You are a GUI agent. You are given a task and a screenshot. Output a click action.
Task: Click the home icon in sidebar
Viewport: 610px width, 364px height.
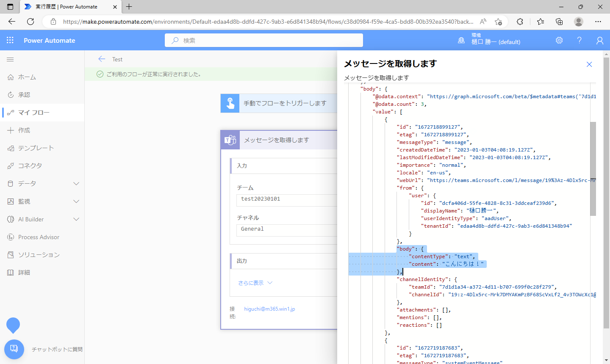(11, 77)
